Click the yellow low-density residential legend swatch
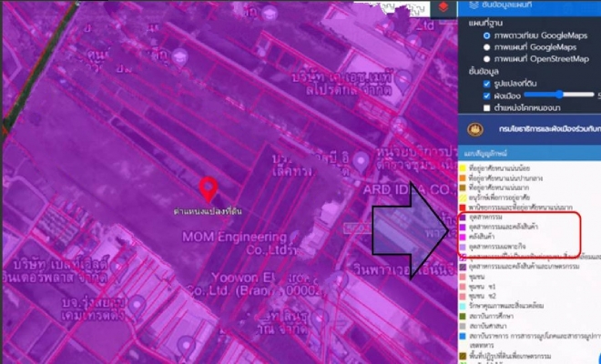 pyautogui.click(x=463, y=167)
